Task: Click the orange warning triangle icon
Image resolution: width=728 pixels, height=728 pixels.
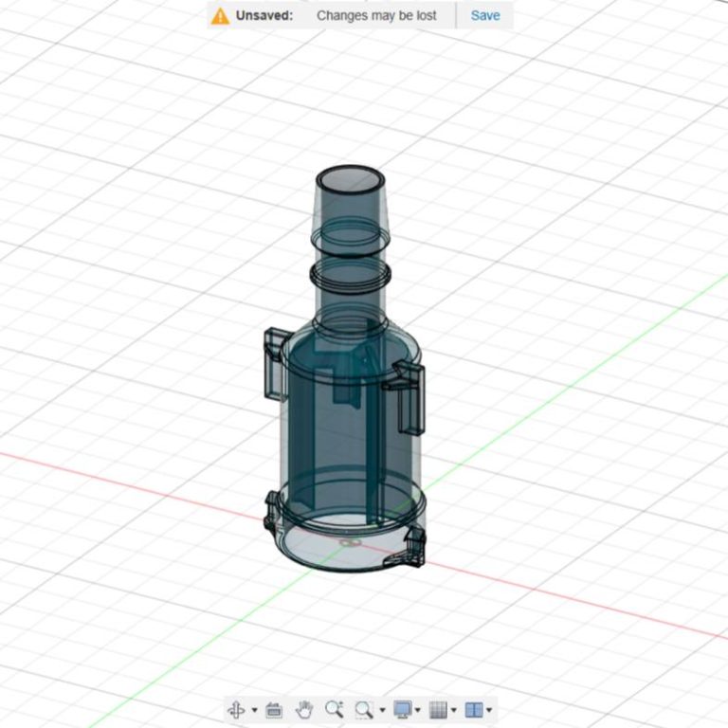Action: tap(220, 16)
